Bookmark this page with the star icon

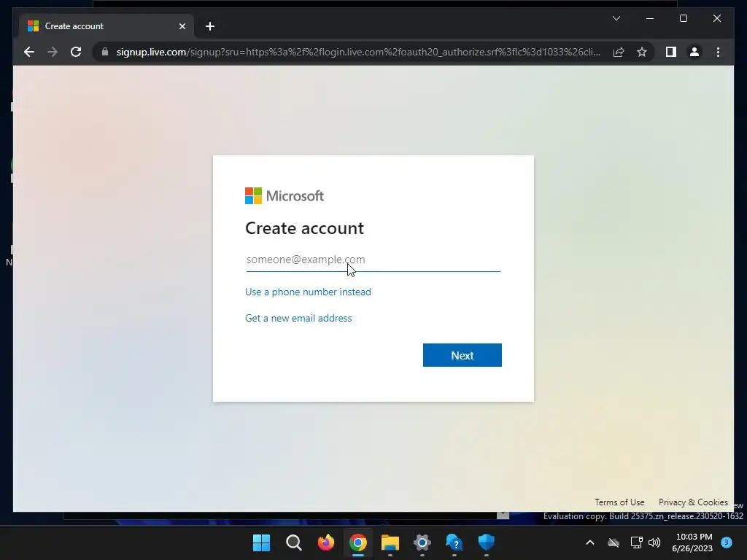(642, 52)
